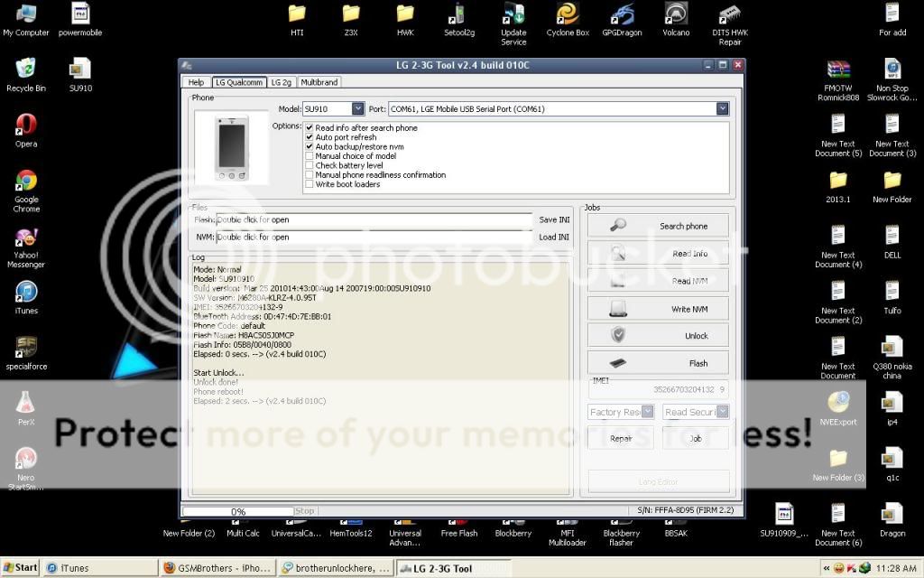Select the powermobile file icon
This screenshot has height=578, width=924.
pos(80,20)
